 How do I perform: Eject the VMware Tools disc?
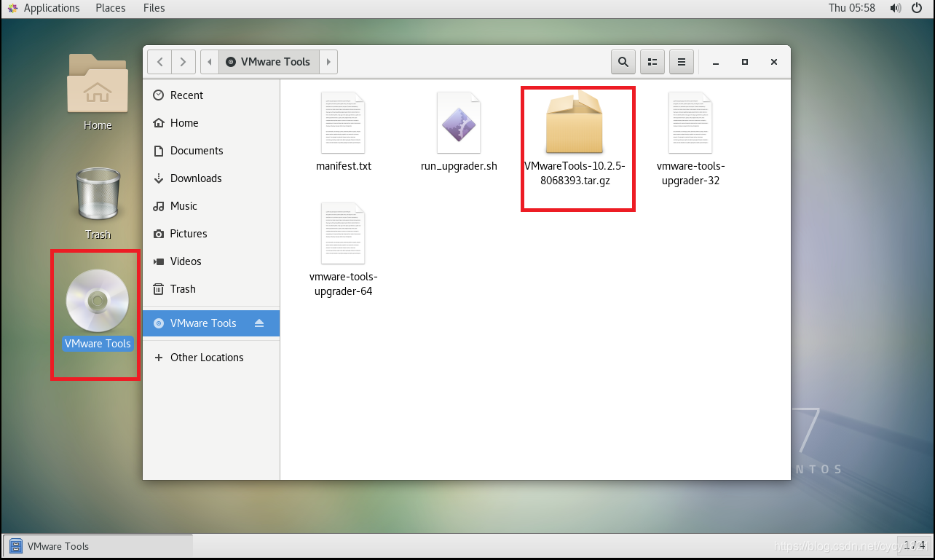(259, 323)
